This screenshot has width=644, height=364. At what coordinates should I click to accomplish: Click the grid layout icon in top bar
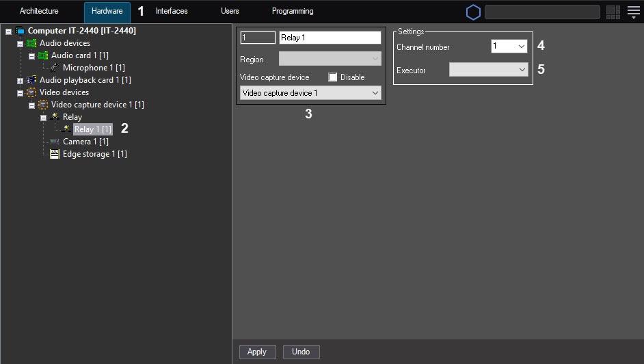(x=613, y=12)
